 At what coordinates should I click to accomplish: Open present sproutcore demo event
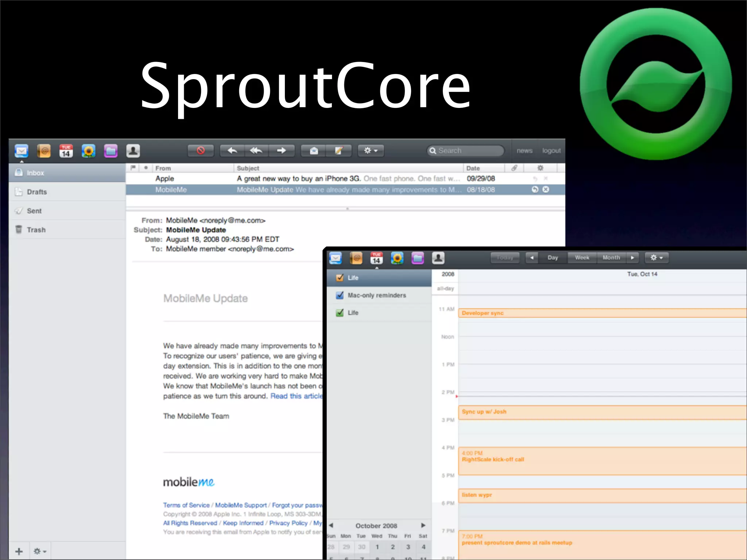603,545
